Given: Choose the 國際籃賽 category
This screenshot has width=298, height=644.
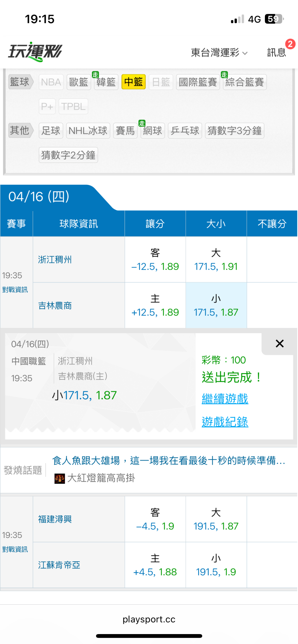Looking at the screenshot, I should (198, 82).
